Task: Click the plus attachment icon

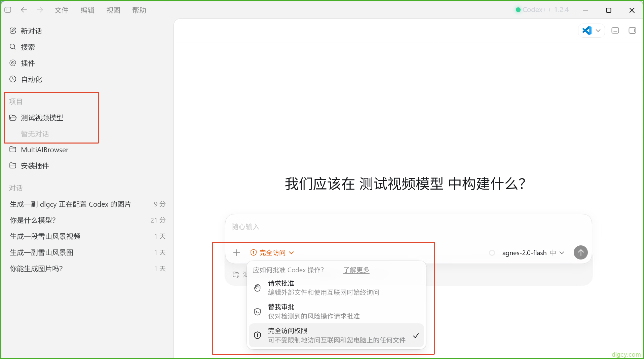Action: pyautogui.click(x=236, y=252)
